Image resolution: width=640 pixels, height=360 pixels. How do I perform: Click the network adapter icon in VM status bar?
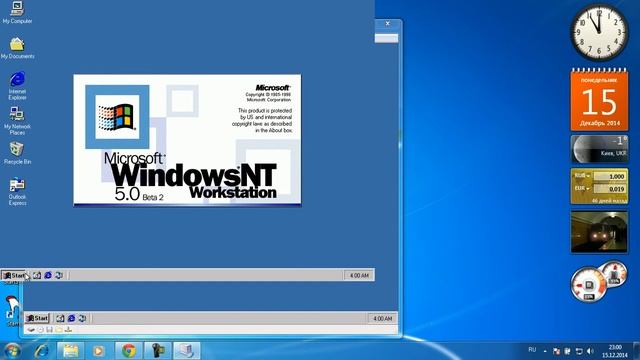tap(68, 329)
